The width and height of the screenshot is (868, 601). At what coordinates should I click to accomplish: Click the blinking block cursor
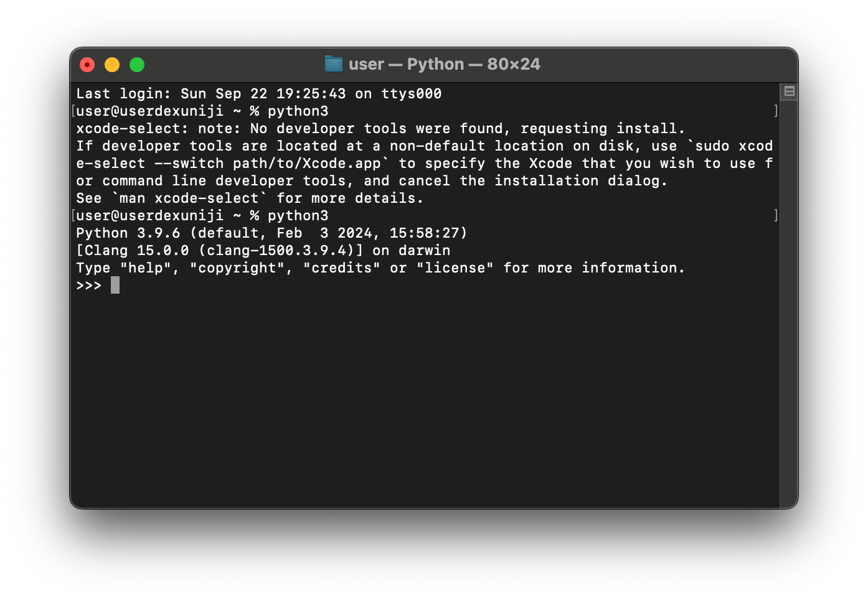116,284
